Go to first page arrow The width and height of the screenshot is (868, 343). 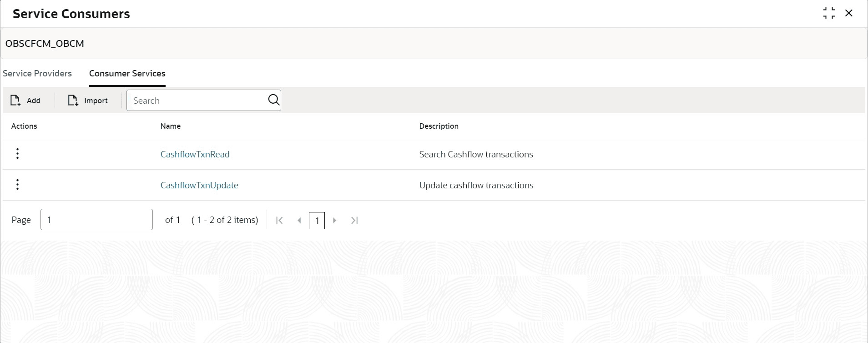pyautogui.click(x=279, y=221)
